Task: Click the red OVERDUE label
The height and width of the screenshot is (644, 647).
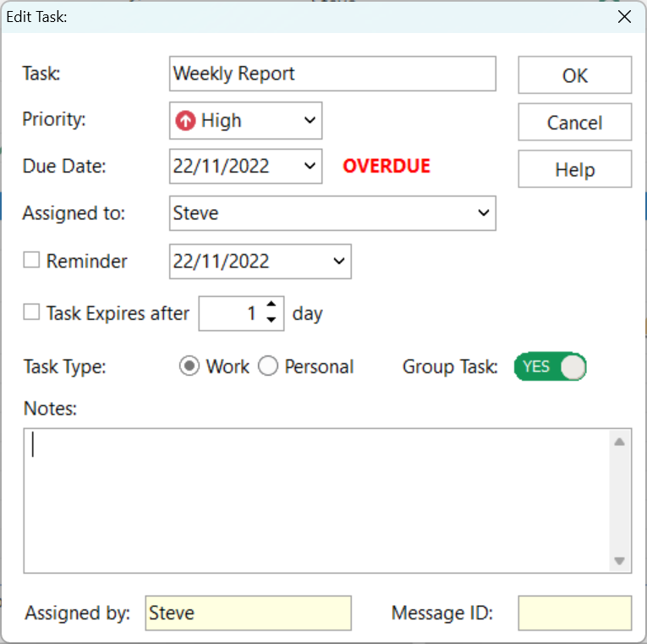Action: tap(387, 166)
